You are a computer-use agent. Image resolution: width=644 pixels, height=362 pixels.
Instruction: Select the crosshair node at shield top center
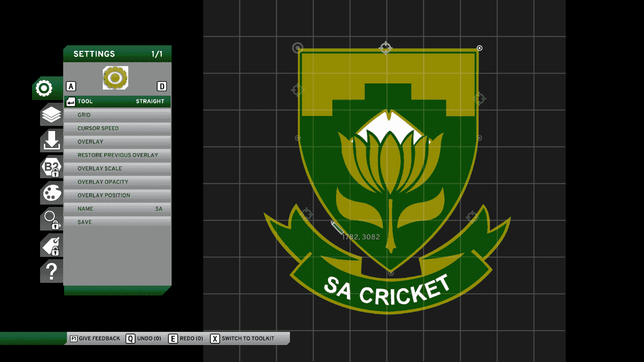[x=386, y=48]
